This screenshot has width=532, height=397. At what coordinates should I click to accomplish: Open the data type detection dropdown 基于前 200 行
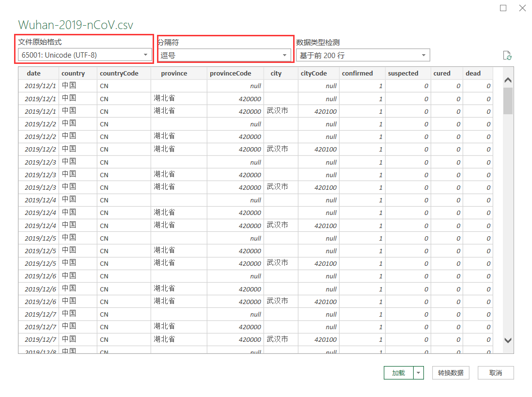pos(363,55)
